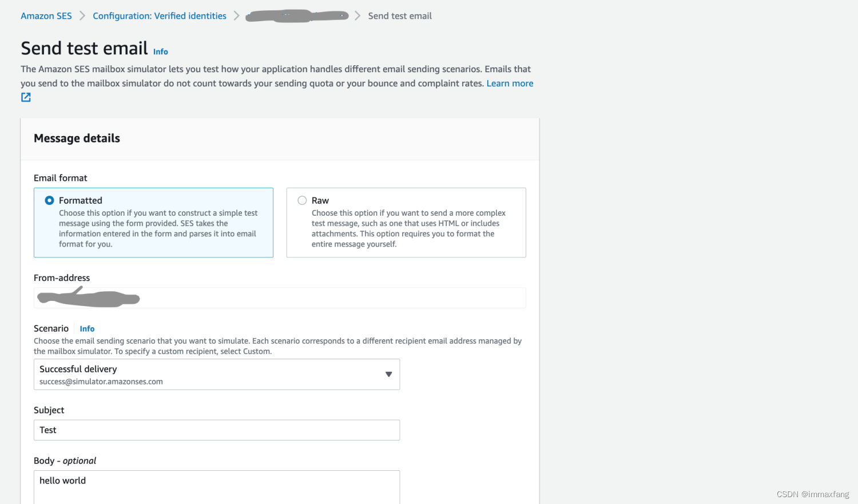Click the Send test email breadcrumb text
Screen dimensions: 858x504
400,16
